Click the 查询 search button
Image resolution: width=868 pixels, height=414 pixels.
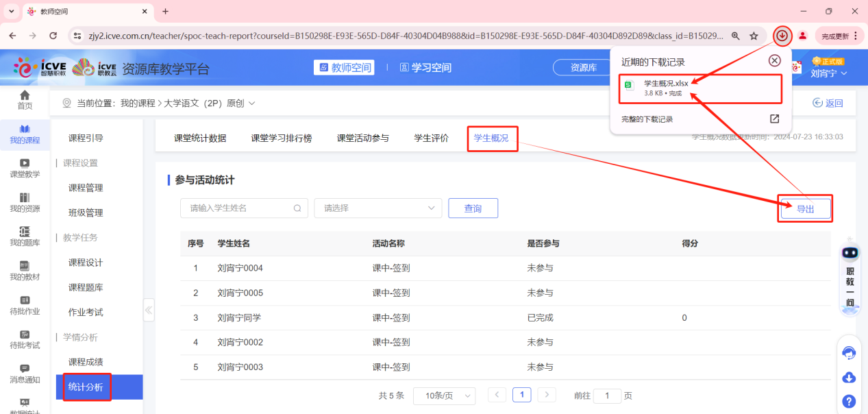[473, 208]
